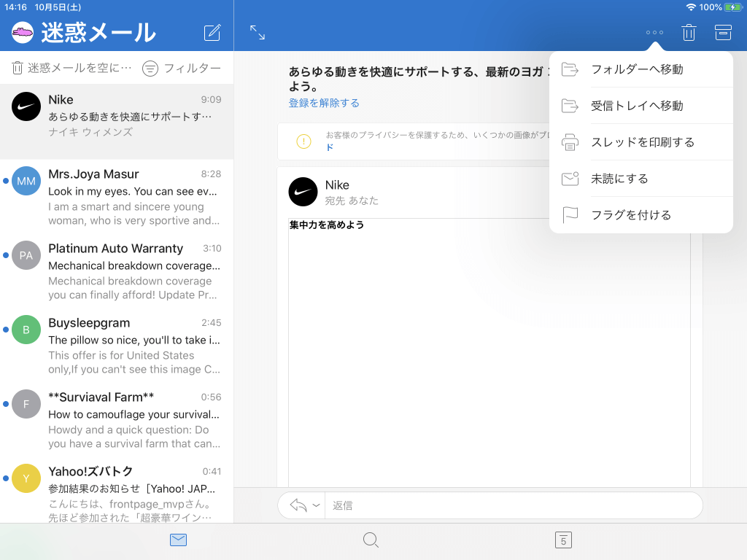747x560 pixels.
Task: Tap the yellow Y avatar circle
Action: tap(26, 478)
